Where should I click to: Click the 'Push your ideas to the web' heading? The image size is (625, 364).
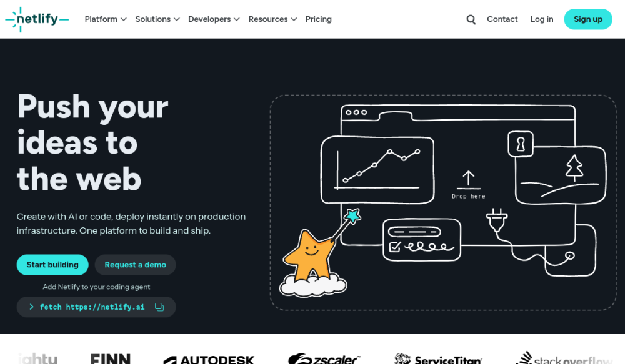[93, 142]
